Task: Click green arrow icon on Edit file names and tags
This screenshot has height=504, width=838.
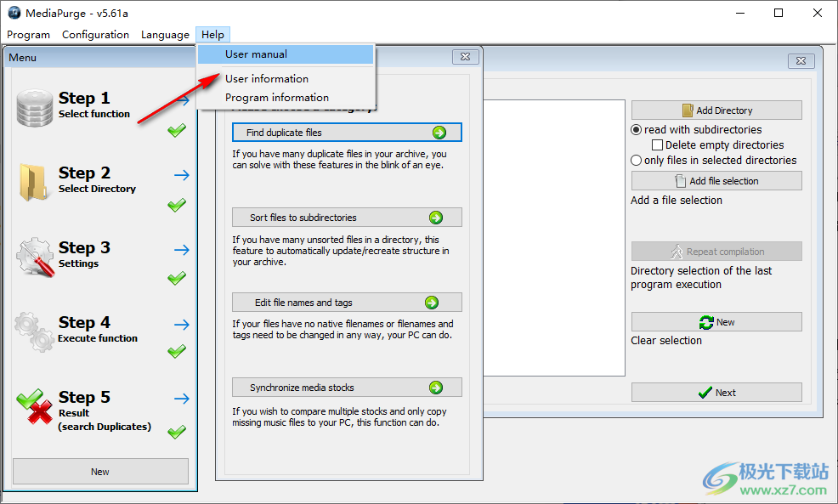Action: [432, 303]
